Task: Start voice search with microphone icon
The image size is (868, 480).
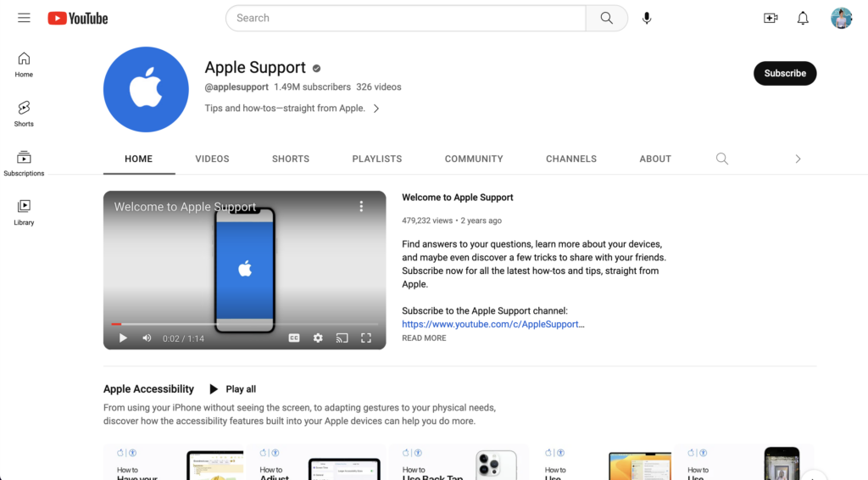Action: click(x=647, y=18)
